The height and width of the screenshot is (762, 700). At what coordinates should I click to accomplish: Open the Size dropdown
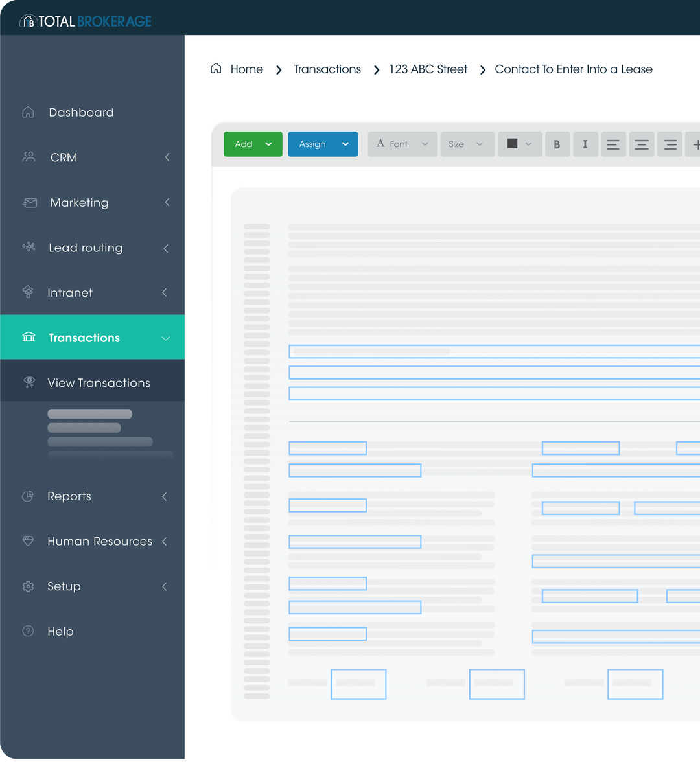pyautogui.click(x=467, y=144)
